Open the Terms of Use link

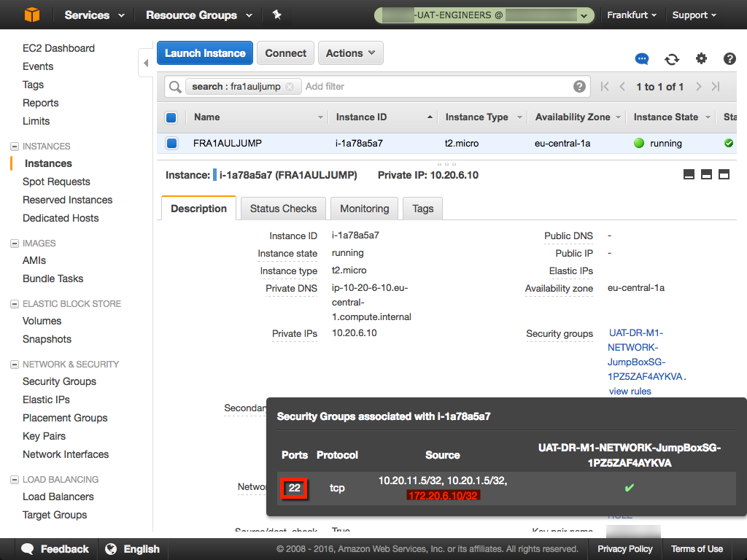697,549
